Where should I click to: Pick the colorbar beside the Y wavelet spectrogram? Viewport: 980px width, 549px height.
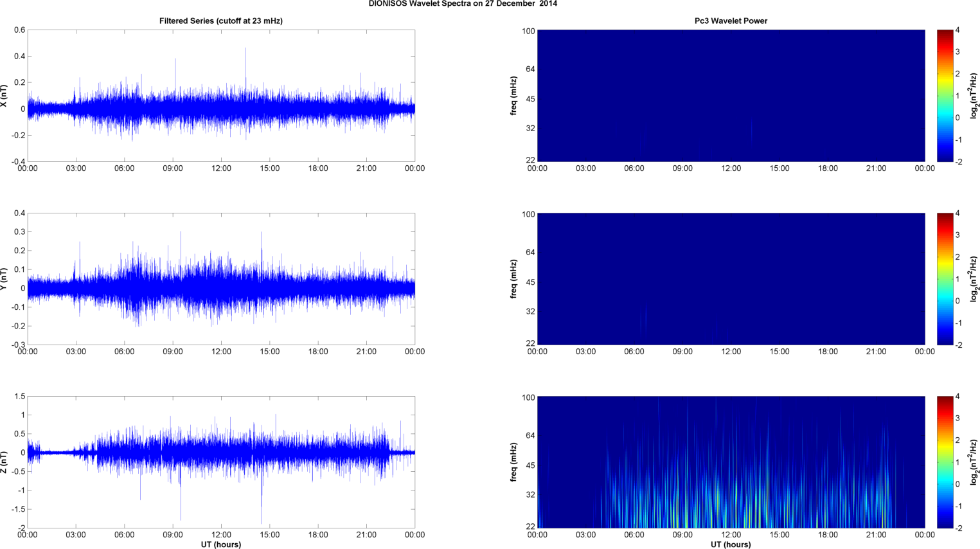pyautogui.click(x=945, y=279)
